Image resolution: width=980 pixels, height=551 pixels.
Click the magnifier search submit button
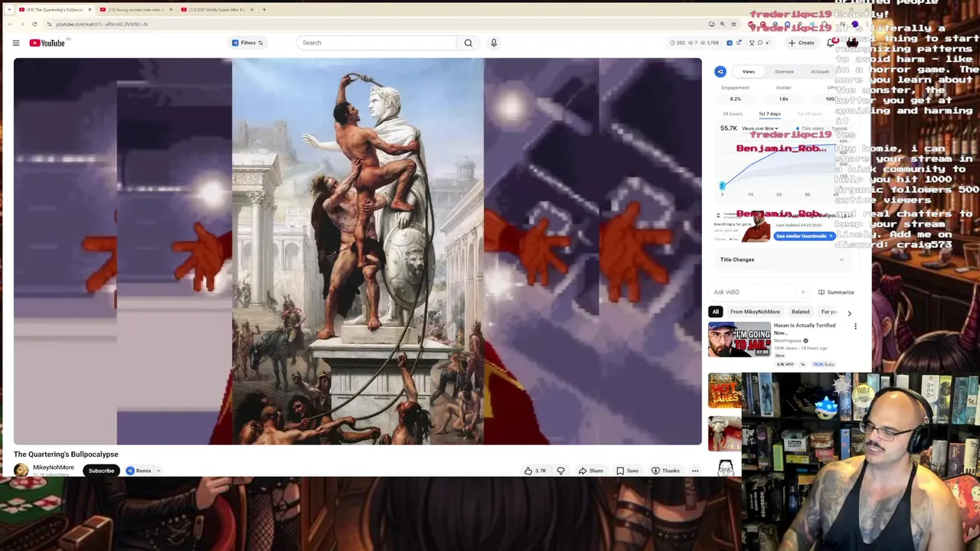tap(469, 43)
